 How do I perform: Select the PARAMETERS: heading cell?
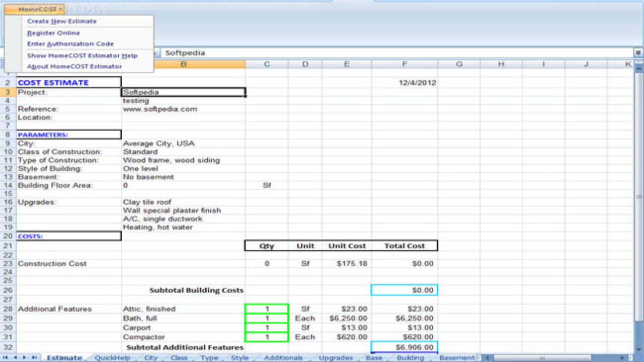tap(68, 135)
